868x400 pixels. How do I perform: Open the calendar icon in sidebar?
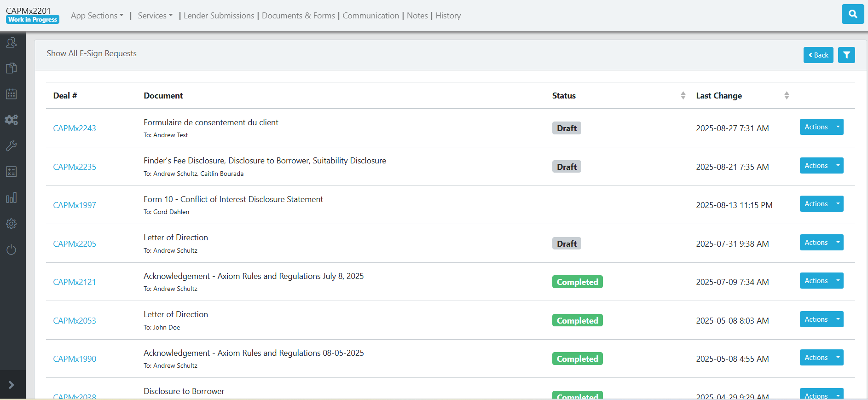click(12, 94)
